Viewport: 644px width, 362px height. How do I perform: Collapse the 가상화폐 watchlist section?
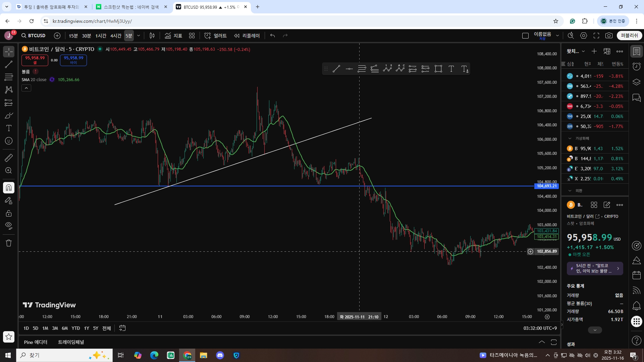click(x=569, y=138)
